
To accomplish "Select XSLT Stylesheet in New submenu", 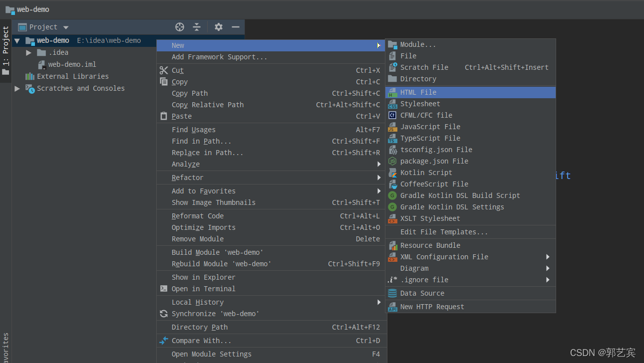I will pos(470,218).
